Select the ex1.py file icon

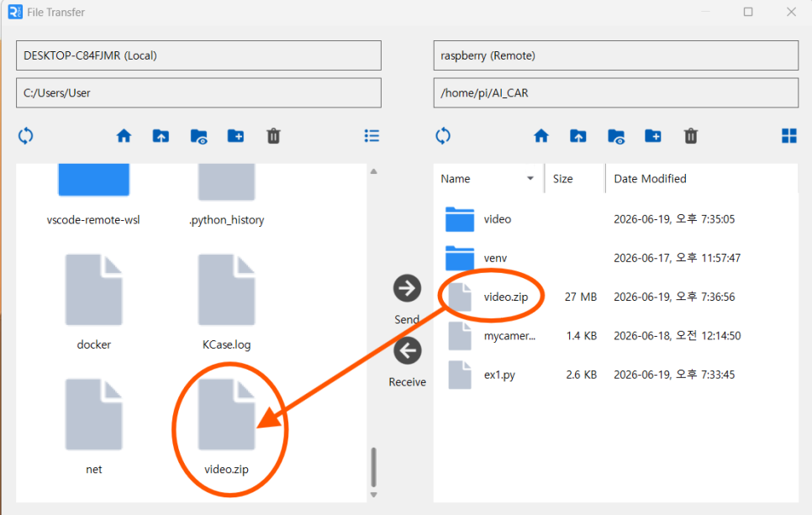[x=460, y=375]
